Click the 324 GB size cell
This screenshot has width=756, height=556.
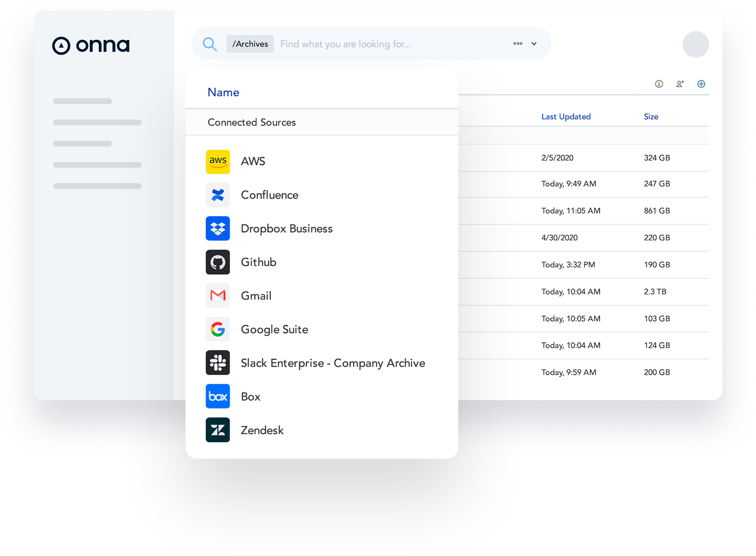point(657,158)
